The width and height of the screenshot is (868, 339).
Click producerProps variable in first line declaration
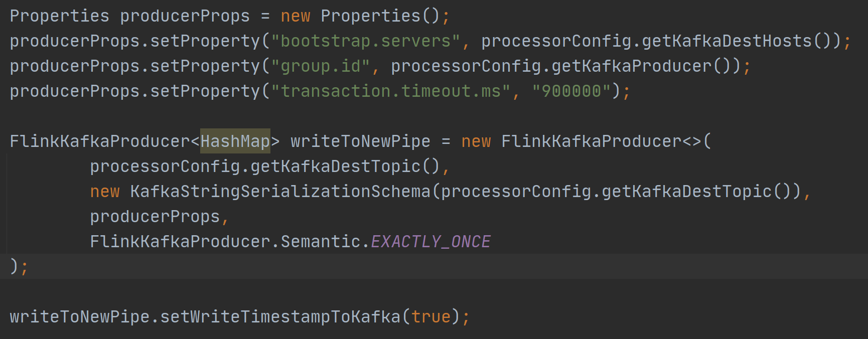click(x=185, y=16)
